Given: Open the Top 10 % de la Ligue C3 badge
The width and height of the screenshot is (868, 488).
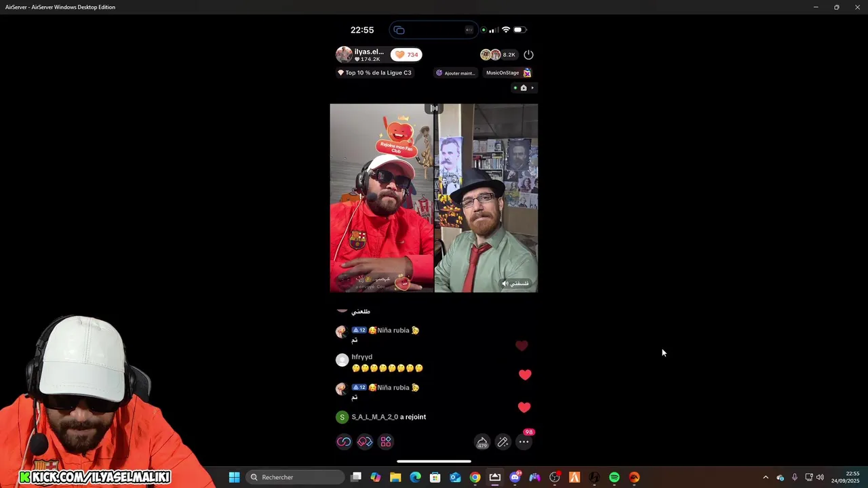Looking at the screenshot, I should [374, 73].
